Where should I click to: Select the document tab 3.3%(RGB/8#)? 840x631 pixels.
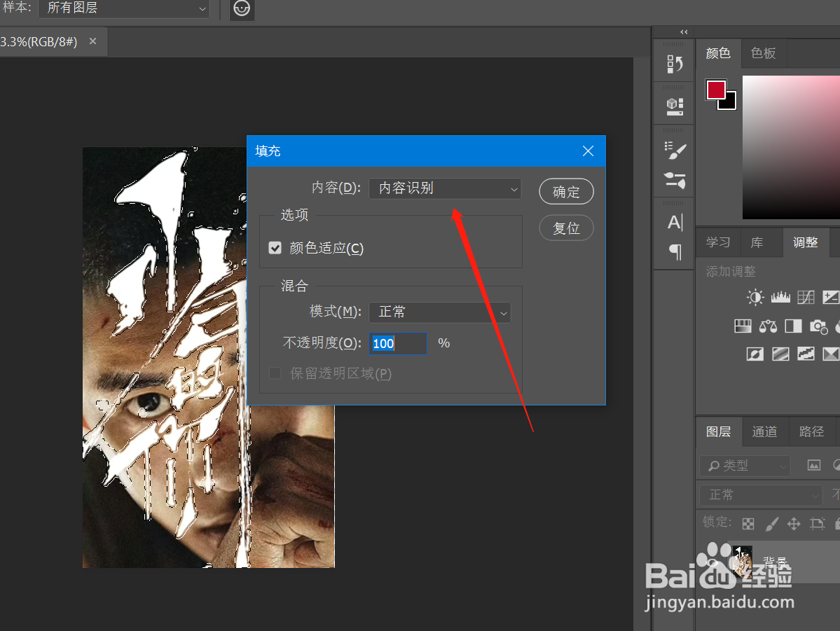pos(39,42)
